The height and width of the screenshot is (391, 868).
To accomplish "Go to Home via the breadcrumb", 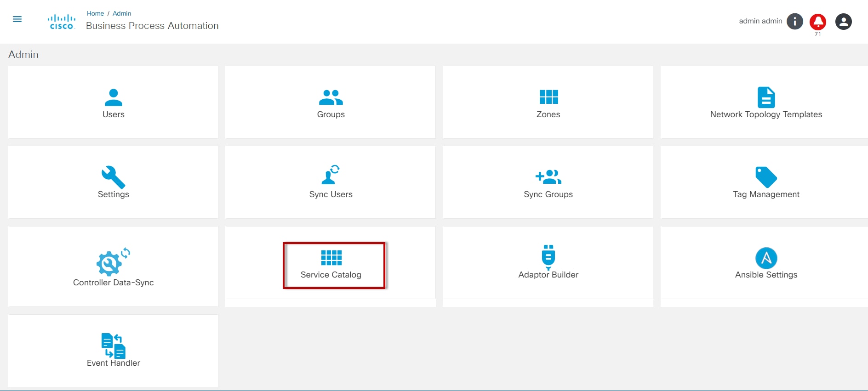I will (x=96, y=13).
